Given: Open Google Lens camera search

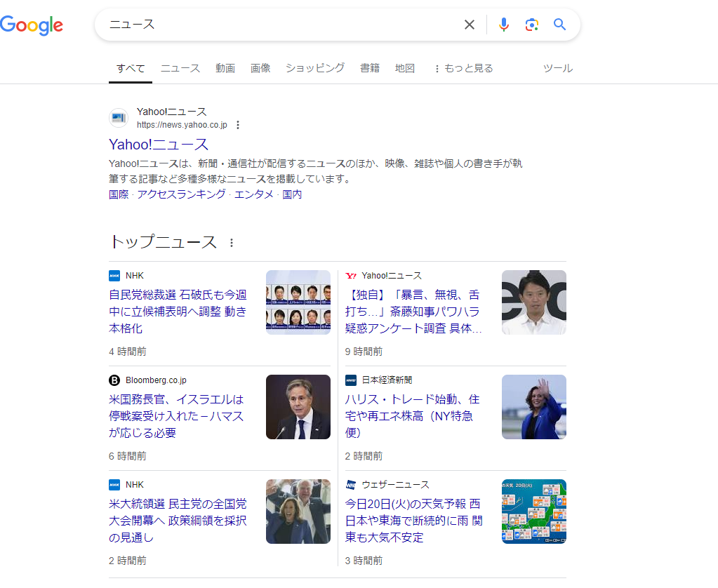Looking at the screenshot, I should [531, 25].
